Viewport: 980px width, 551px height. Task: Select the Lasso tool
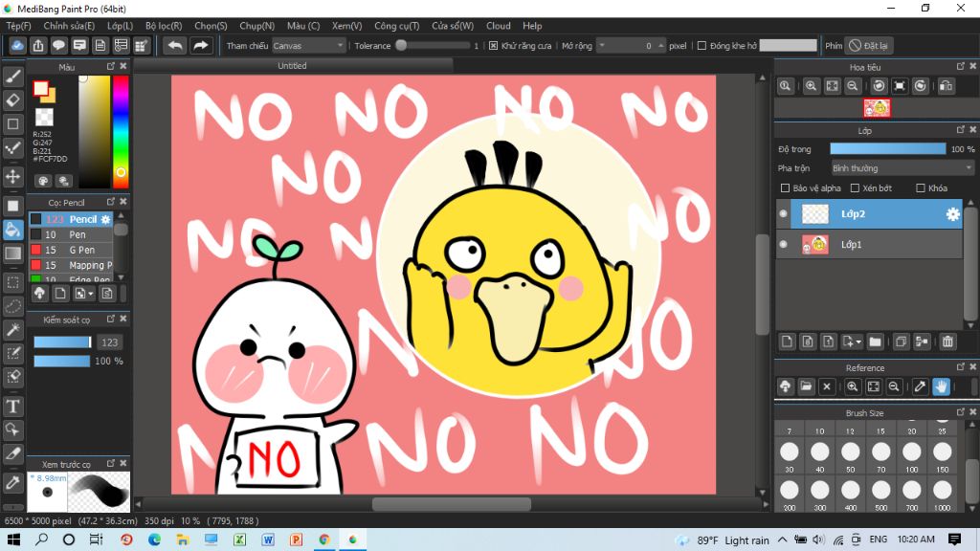coord(13,306)
